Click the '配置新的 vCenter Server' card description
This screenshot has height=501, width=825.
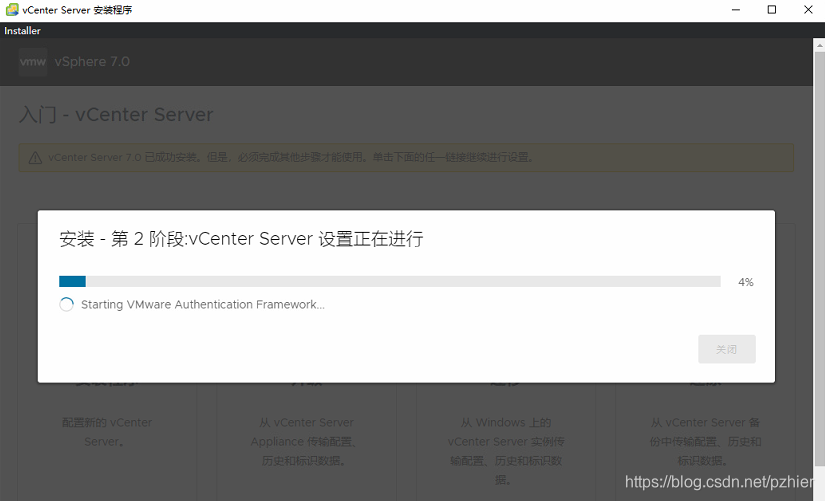tap(107, 432)
